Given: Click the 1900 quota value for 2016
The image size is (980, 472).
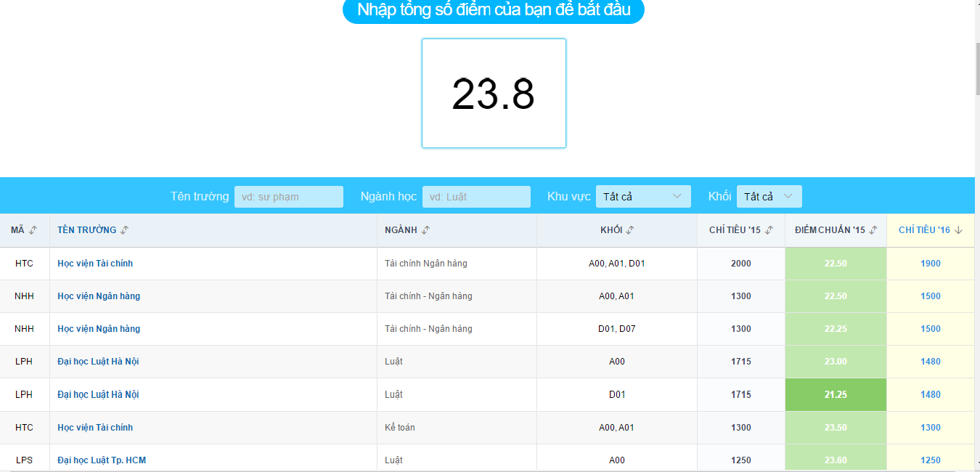Looking at the screenshot, I should (x=930, y=264).
